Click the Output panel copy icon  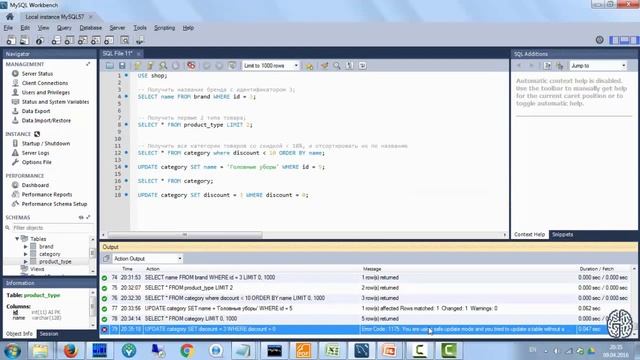coord(106,258)
